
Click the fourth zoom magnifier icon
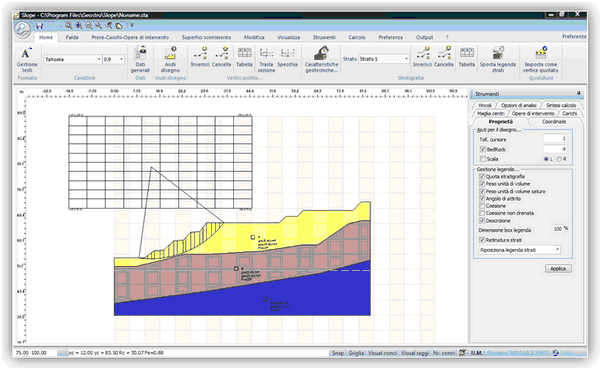coord(99,26)
